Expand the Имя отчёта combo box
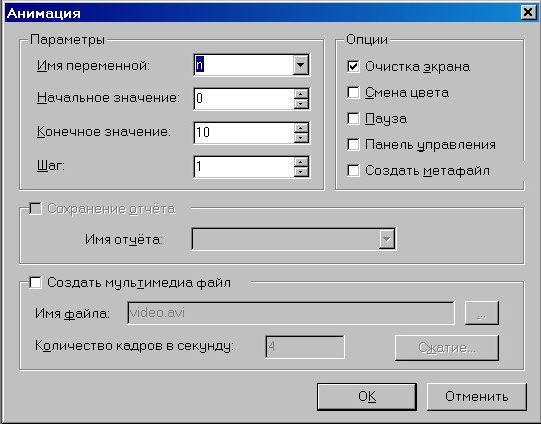Image resolution: width=541 pixels, height=424 pixels. (386, 239)
